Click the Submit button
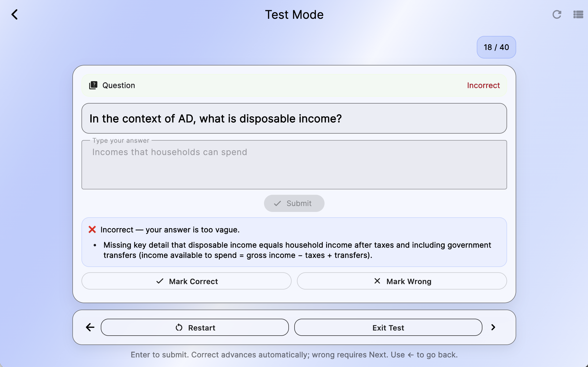 click(x=294, y=203)
